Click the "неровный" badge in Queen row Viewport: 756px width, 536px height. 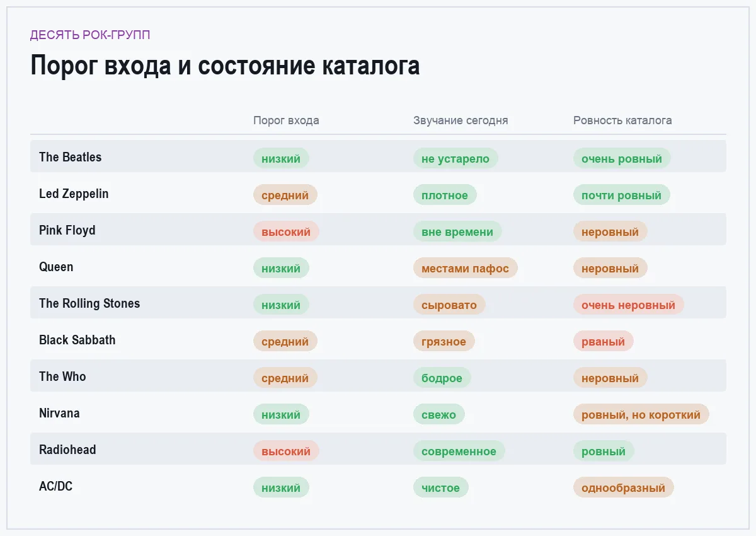click(x=610, y=268)
